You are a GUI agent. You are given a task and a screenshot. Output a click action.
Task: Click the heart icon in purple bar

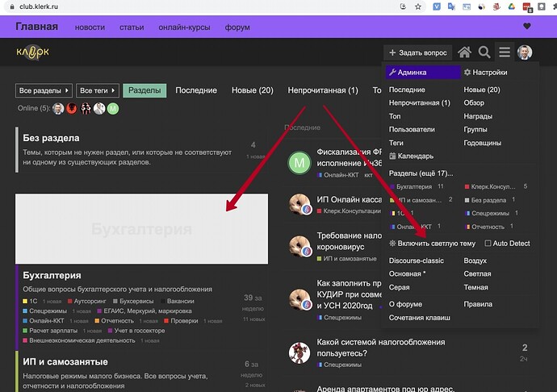[x=527, y=26]
